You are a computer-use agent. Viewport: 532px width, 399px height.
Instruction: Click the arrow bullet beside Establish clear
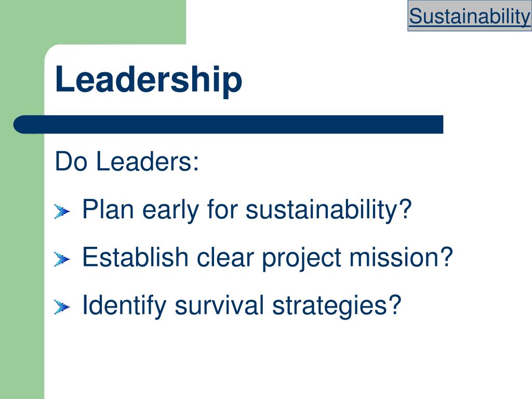click(x=62, y=260)
